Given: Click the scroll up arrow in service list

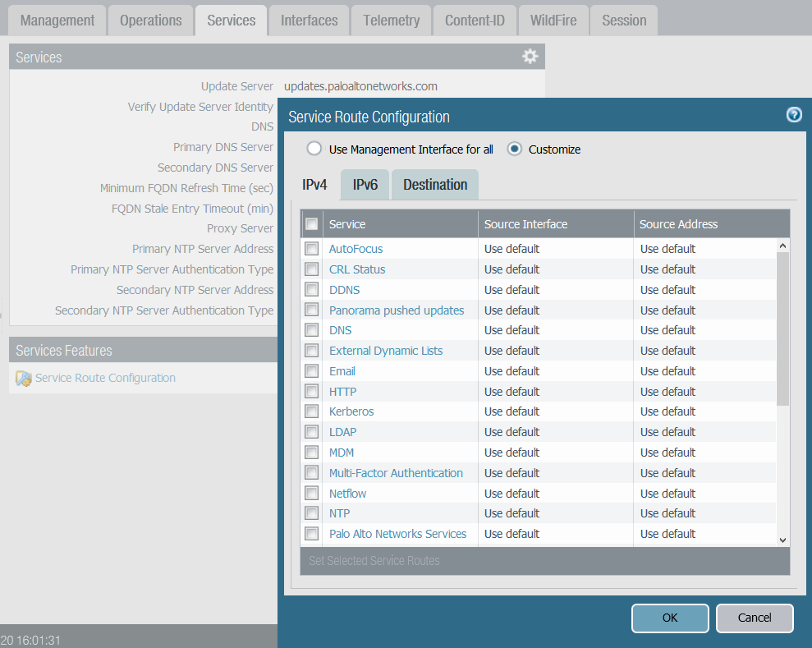Looking at the screenshot, I should (782, 246).
